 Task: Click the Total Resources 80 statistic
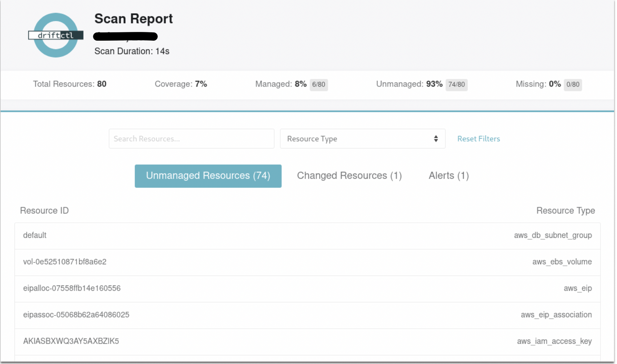click(70, 84)
